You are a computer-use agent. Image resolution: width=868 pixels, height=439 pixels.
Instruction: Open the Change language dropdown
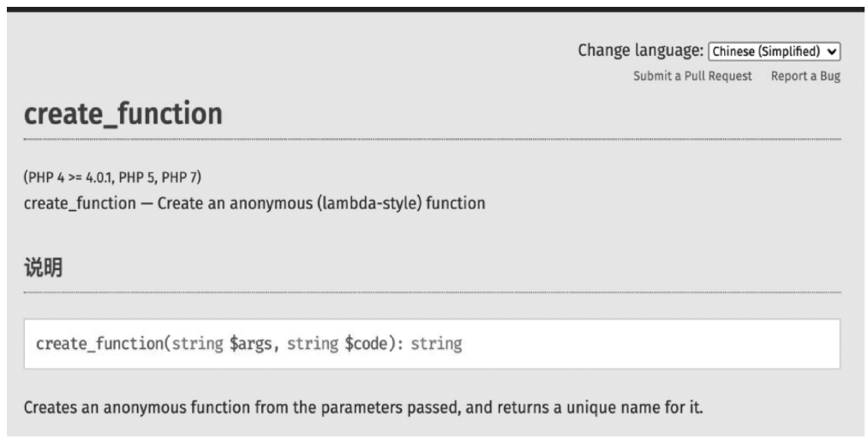click(774, 51)
